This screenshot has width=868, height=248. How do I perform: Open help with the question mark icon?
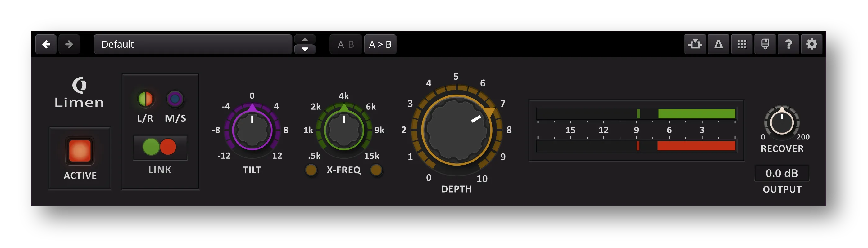tap(788, 44)
